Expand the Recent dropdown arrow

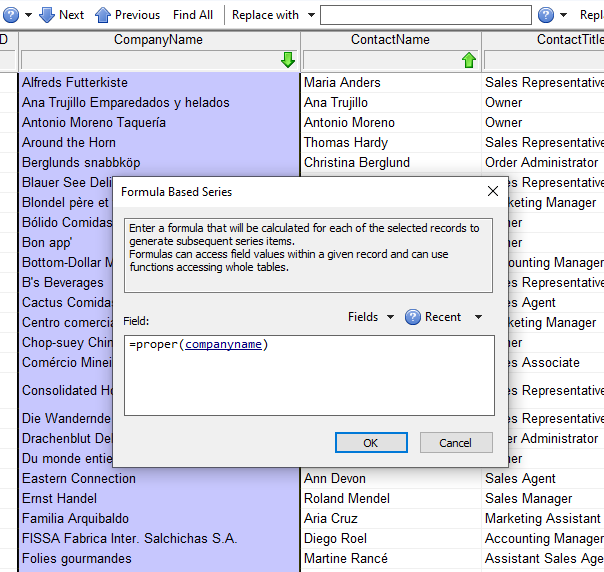point(478,317)
